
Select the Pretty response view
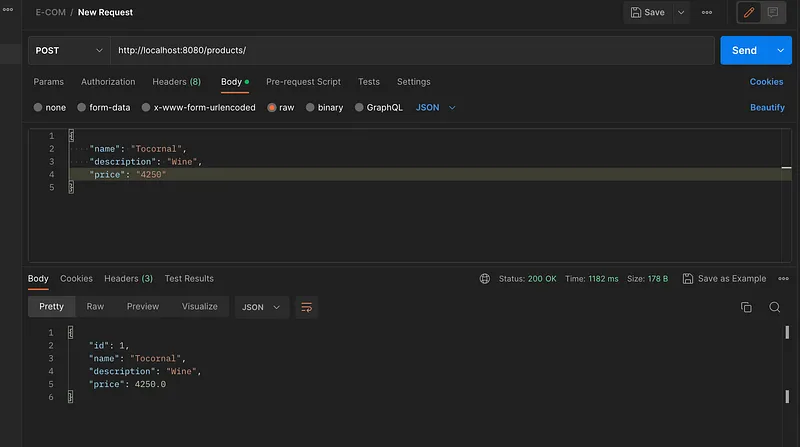point(52,307)
